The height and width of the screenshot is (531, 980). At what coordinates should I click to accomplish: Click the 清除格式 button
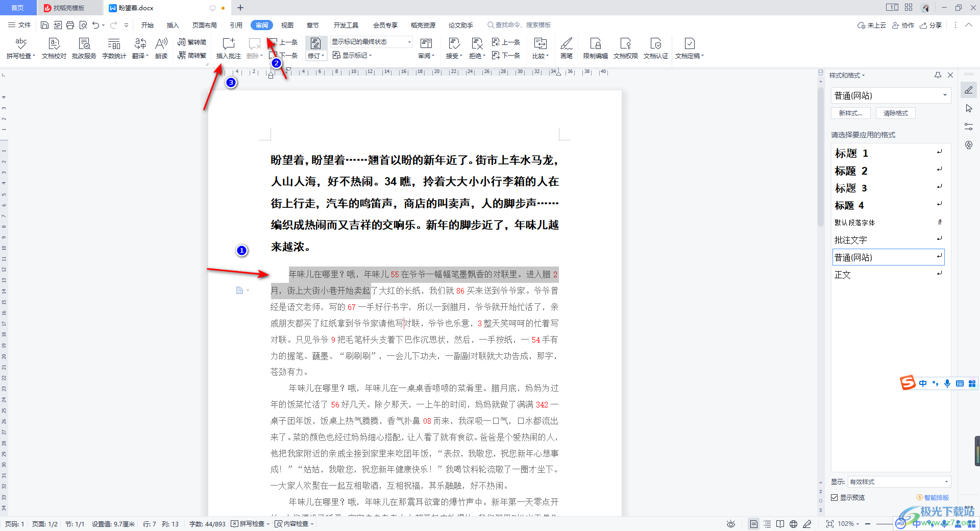tap(896, 113)
